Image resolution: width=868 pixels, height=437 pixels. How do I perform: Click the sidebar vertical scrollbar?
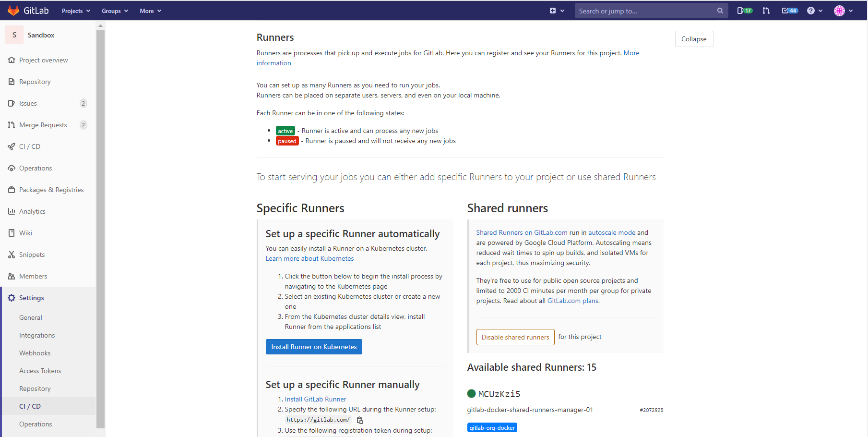100,229
